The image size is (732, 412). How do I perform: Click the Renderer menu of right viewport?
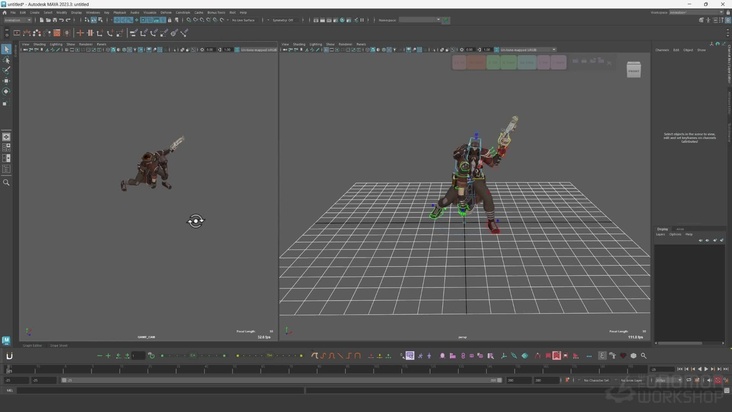pos(344,44)
